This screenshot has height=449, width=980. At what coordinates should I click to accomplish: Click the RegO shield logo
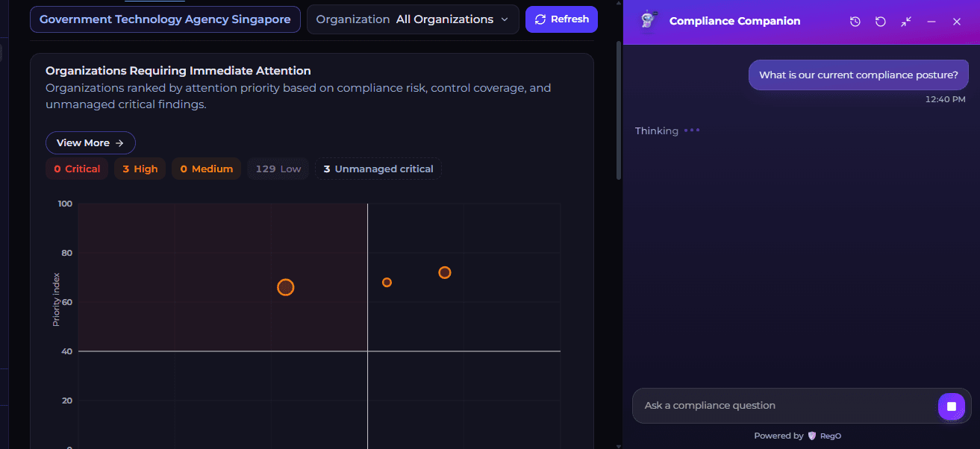pyautogui.click(x=812, y=436)
